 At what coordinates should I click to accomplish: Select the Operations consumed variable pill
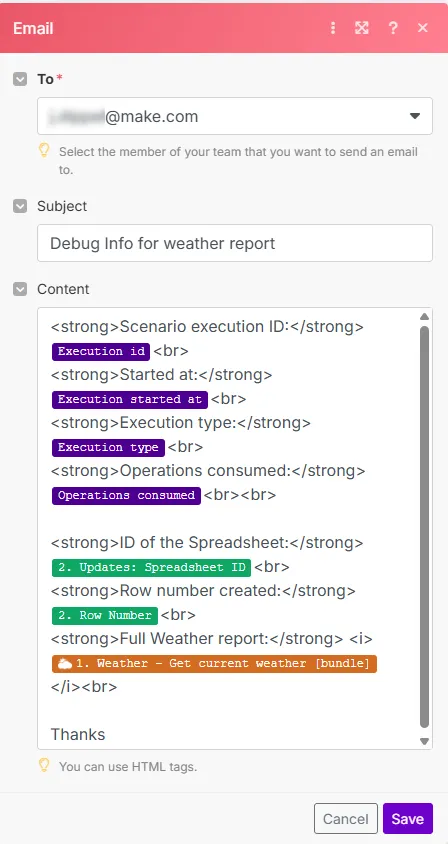[x=127, y=496]
